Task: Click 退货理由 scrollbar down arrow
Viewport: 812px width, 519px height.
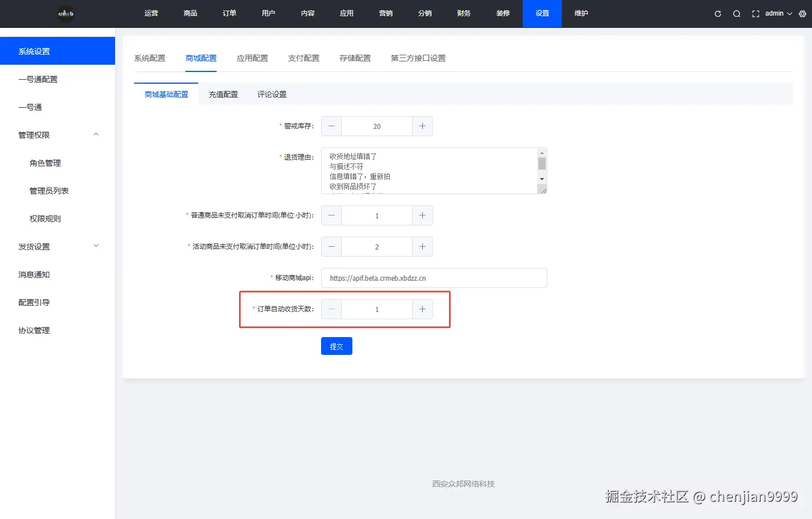Action: [542, 179]
